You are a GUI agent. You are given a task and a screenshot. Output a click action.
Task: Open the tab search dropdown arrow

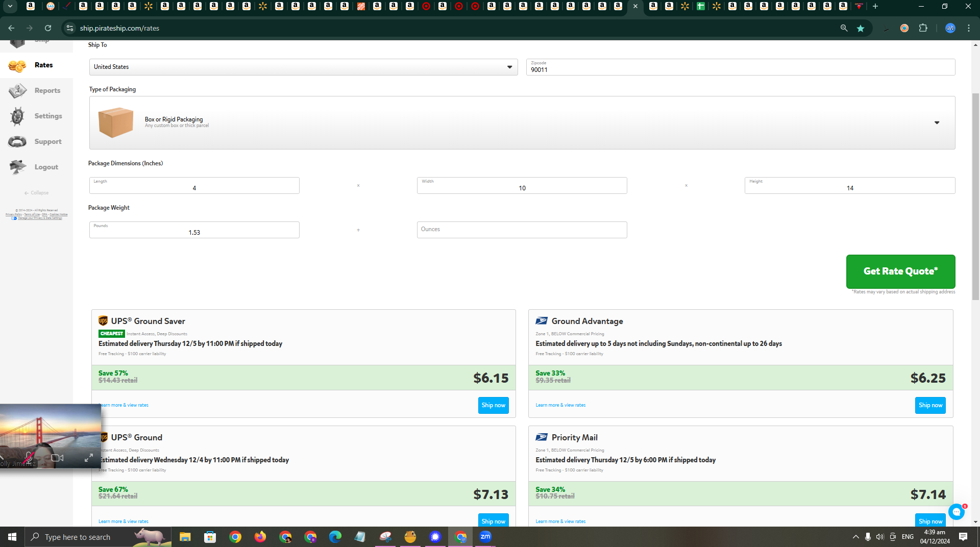pos(10,6)
